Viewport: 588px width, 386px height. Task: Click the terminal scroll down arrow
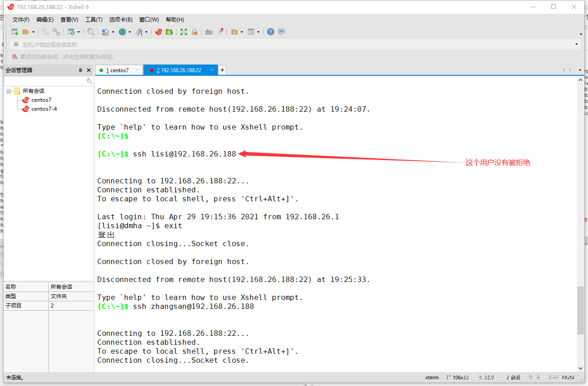point(581,368)
